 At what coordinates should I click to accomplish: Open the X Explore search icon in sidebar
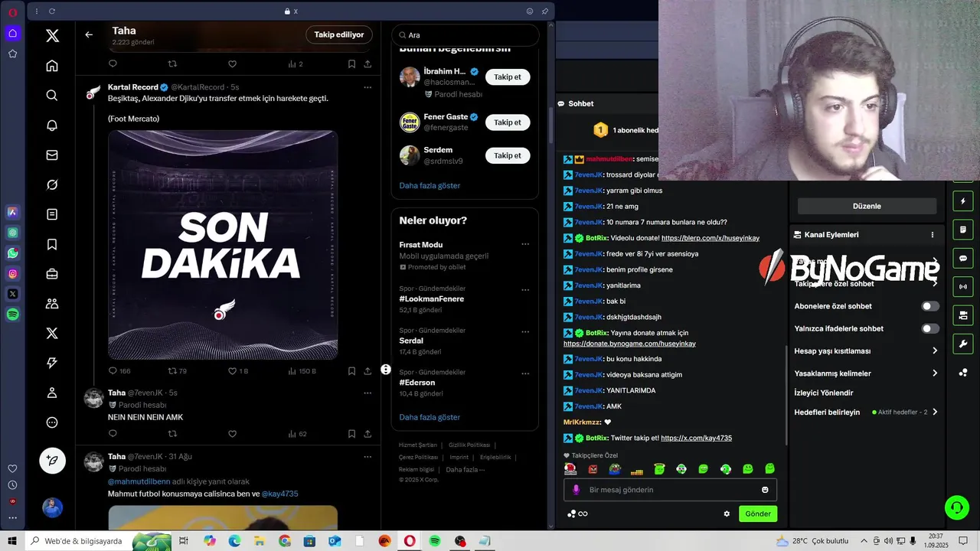pos(52,96)
